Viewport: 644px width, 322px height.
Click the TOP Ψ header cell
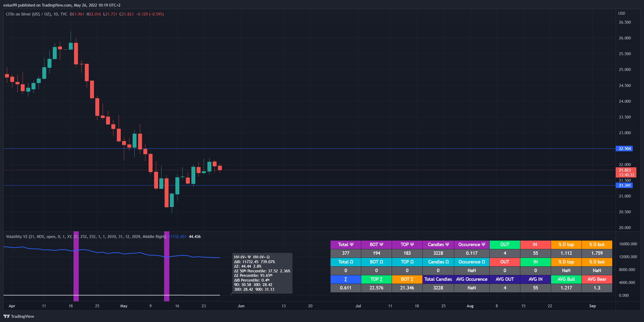tap(407, 245)
